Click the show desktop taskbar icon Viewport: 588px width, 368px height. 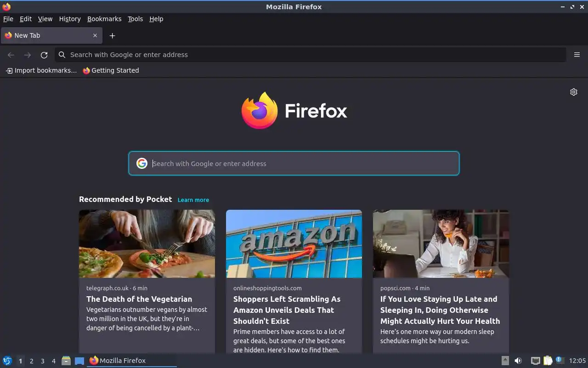pos(79,361)
